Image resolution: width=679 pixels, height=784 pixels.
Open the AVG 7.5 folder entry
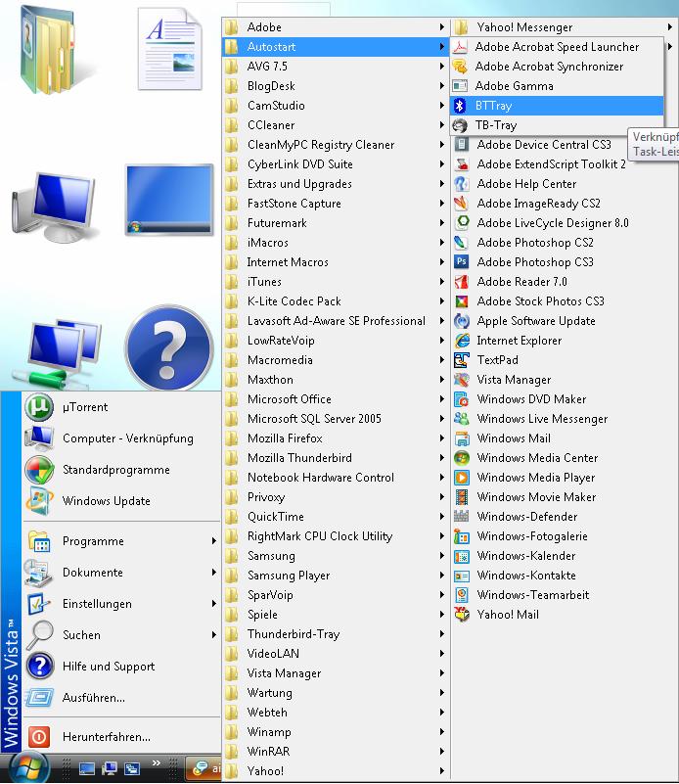click(336, 67)
